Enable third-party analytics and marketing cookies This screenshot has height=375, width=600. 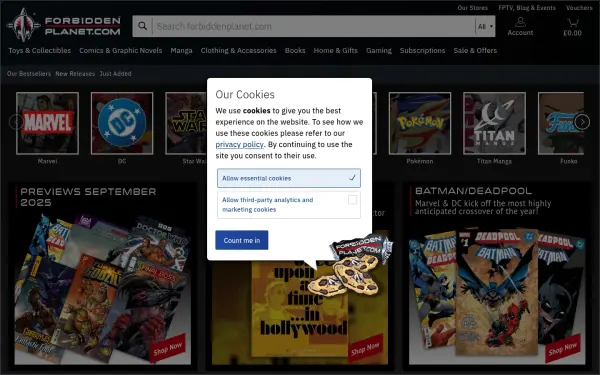pos(289,205)
